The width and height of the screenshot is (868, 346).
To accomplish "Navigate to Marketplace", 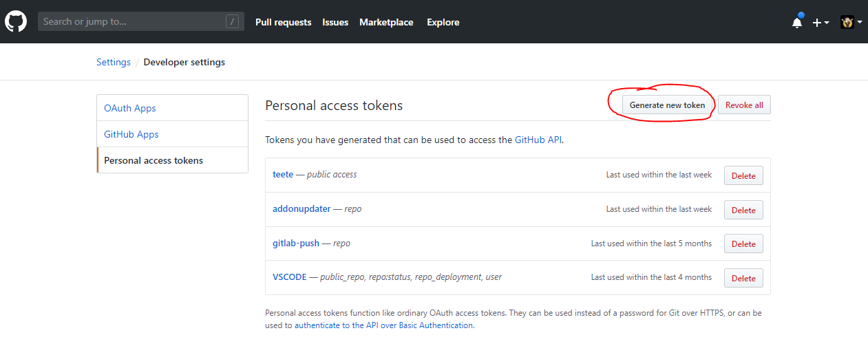I will pyautogui.click(x=386, y=22).
